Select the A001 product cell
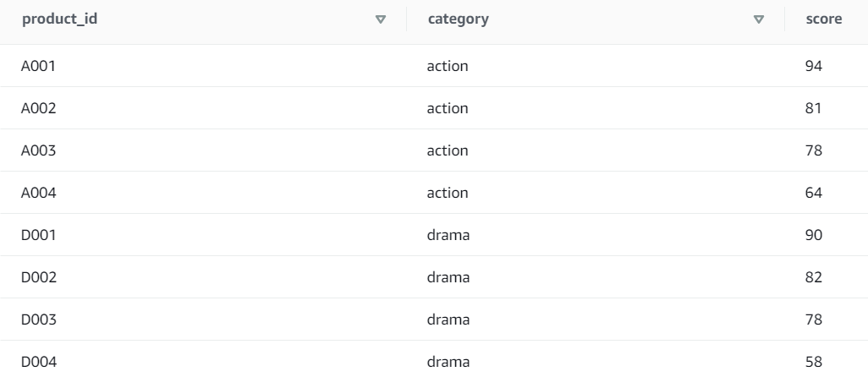This screenshot has width=868, height=377. [38, 66]
